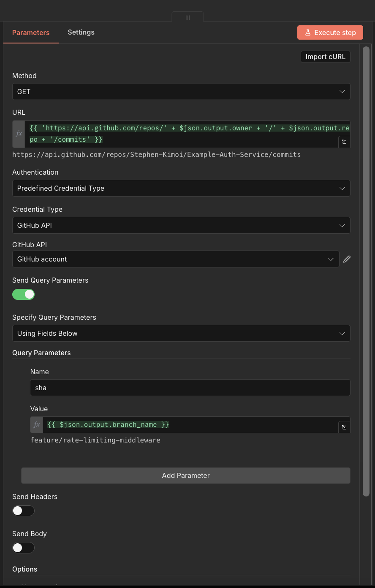Select the Parameters tab
The height and width of the screenshot is (588, 375).
pos(30,32)
